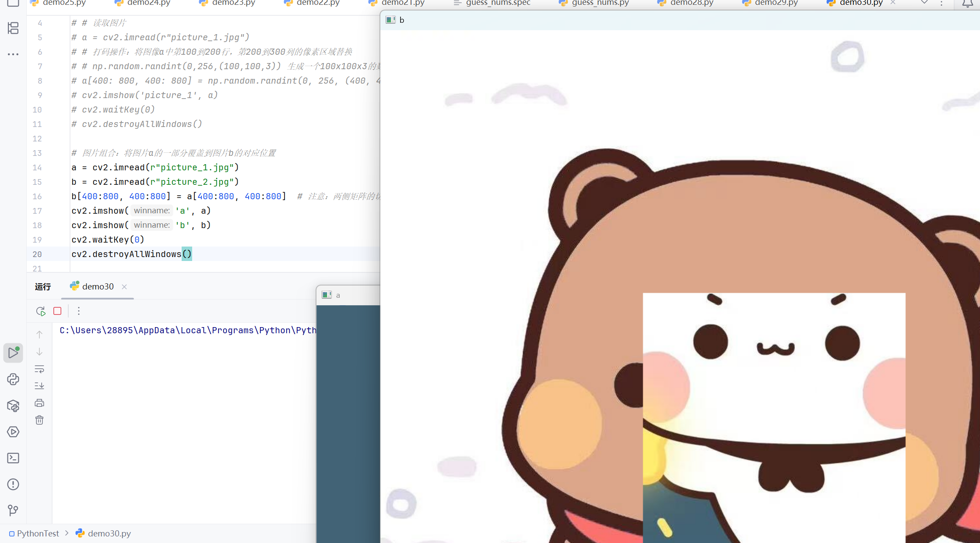Open the Python Packages sidebar icon
The height and width of the screenshot is (543, 980).
(x=13, y=405)
